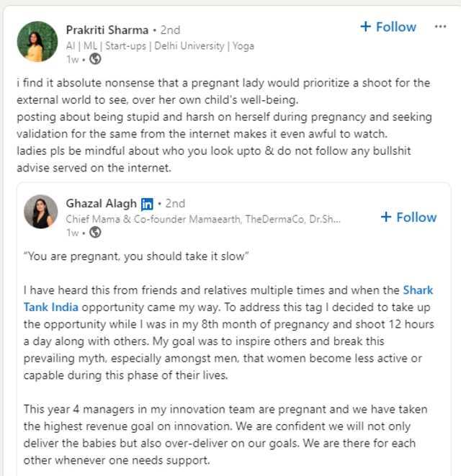Screen dimensions: 461x476
Task: Follow Prakriti Sharma
Action: [388, 27]
